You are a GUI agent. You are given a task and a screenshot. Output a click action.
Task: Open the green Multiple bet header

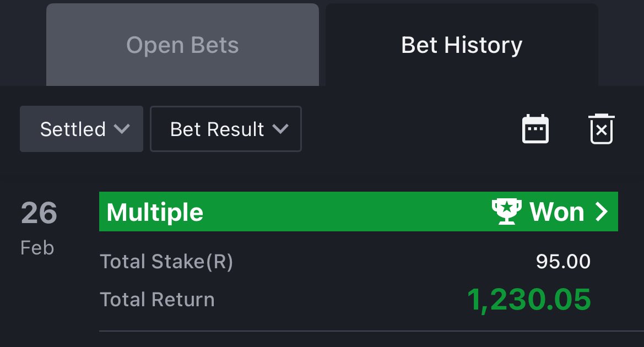359,212
